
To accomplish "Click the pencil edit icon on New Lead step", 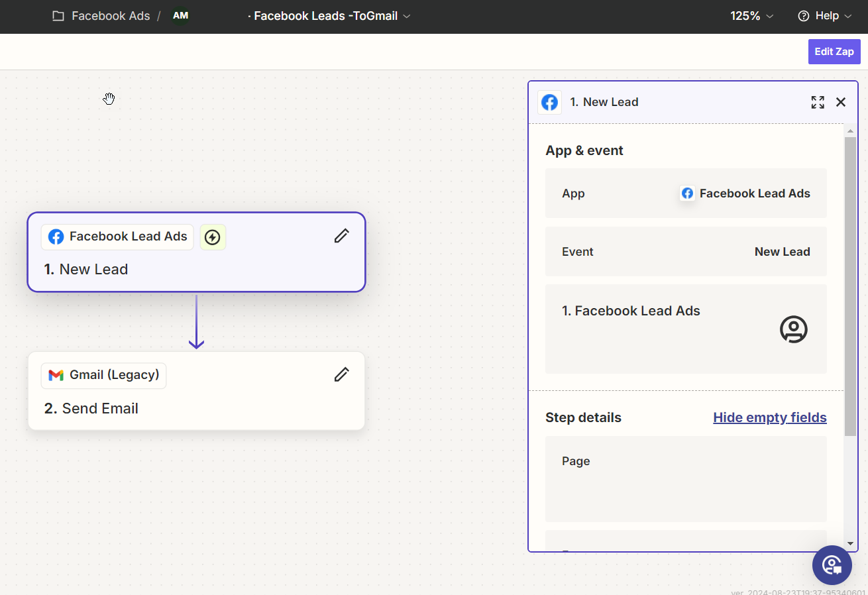I will click(341, 236).
